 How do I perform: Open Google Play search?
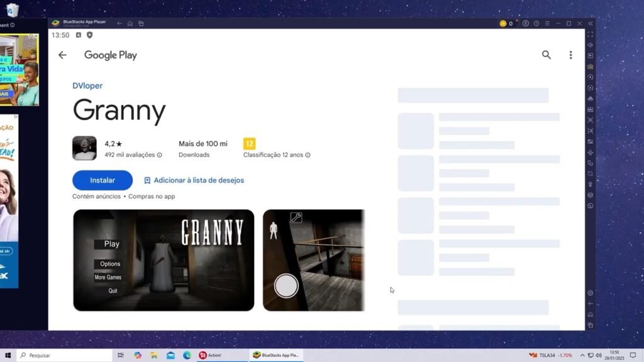tap(547, 55)
